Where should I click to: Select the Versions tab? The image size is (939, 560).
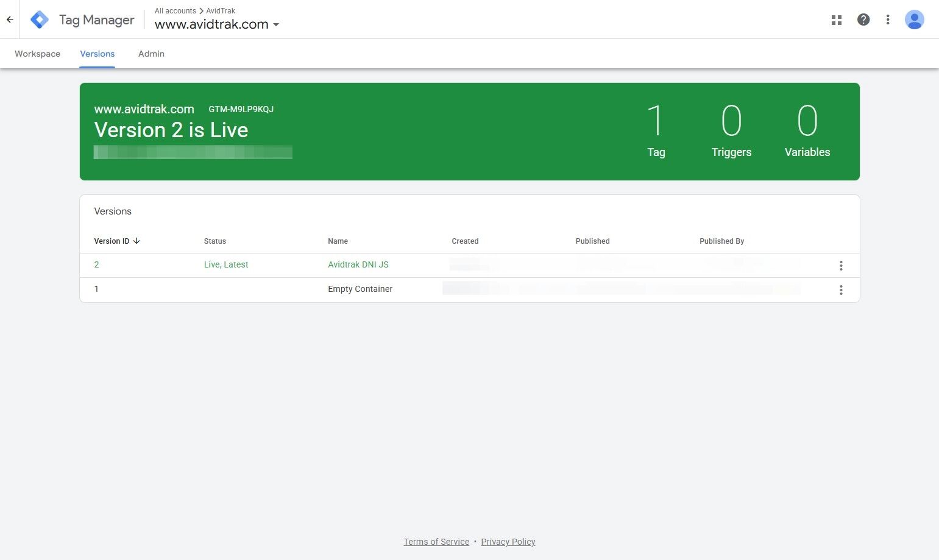coord(97,54)
